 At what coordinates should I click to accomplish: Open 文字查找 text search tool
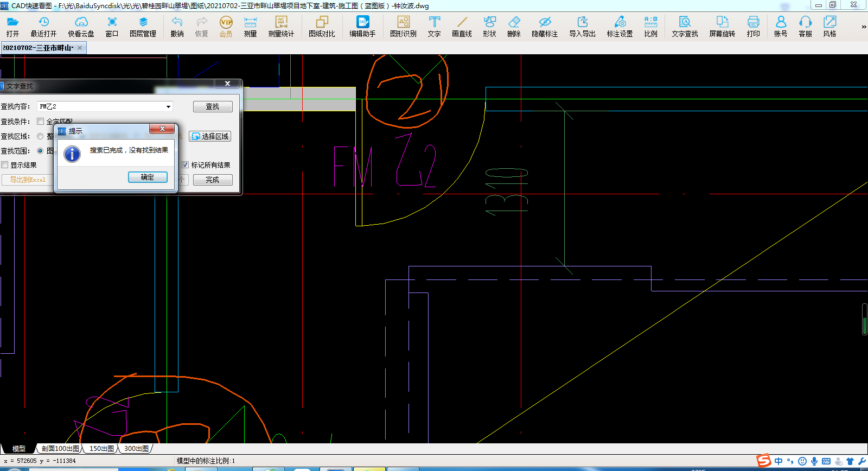(685, 26)
